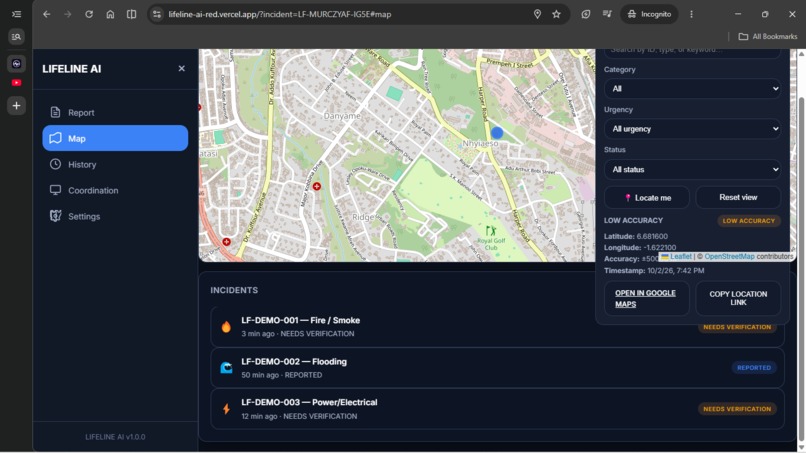Select incident LF-DEMO-002 Flooding

pos(497,368)
